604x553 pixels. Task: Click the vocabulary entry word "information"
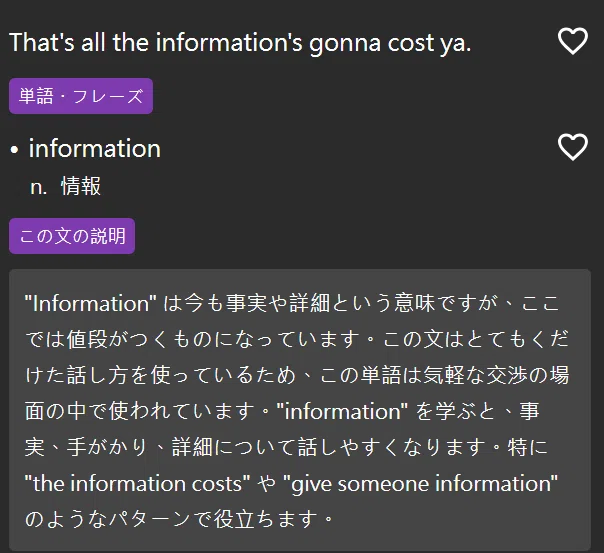[95, 148]
